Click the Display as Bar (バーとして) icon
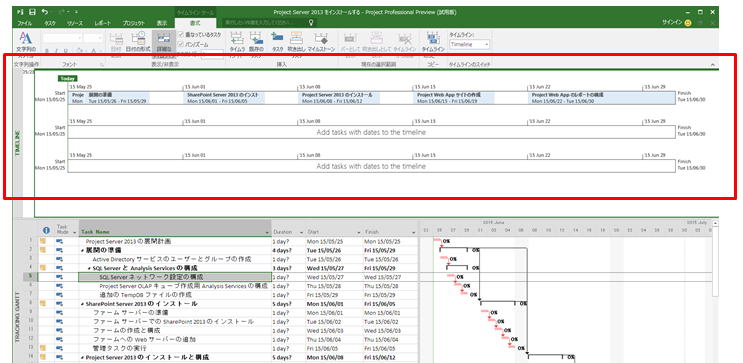Image resolution: width=743 pixels, height=363 pixels. coord(350,38)
